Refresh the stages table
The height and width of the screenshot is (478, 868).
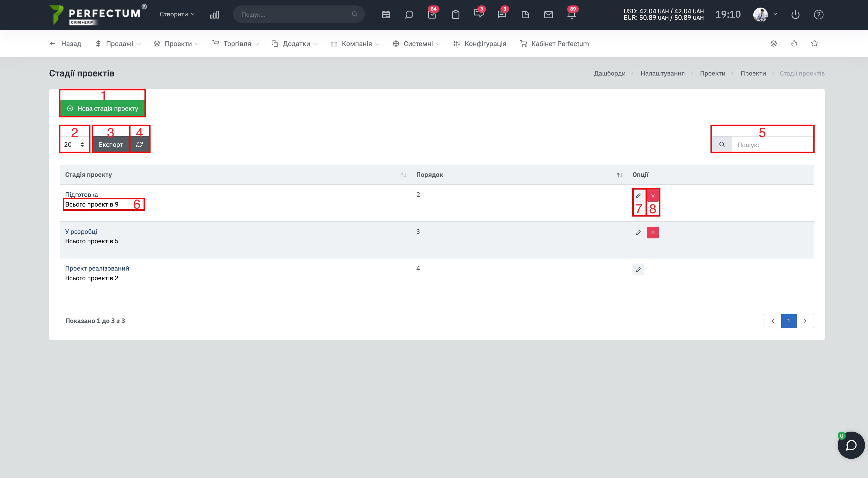point(139,144)
